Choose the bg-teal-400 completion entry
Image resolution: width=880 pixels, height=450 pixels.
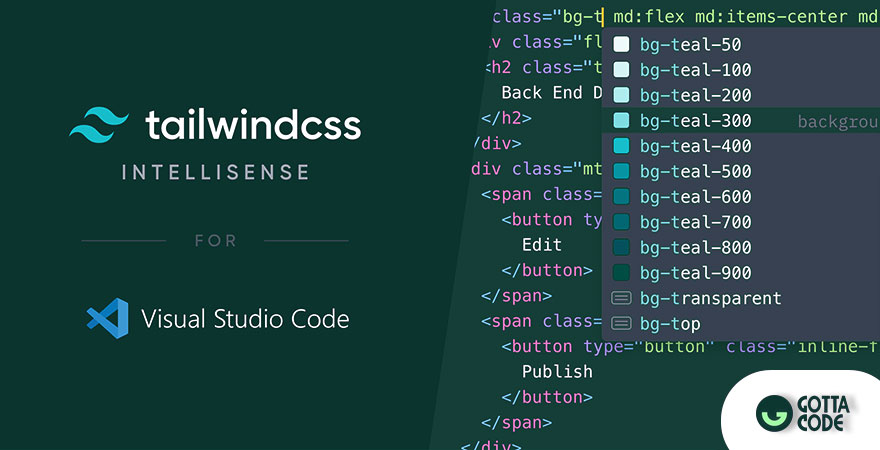click(x=741, y=146)
